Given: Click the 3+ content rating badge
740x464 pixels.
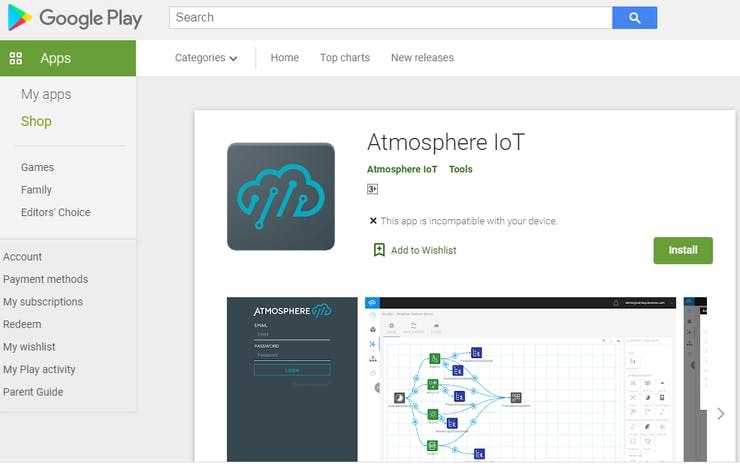Looking at the screenshot, I should [372, 189].
